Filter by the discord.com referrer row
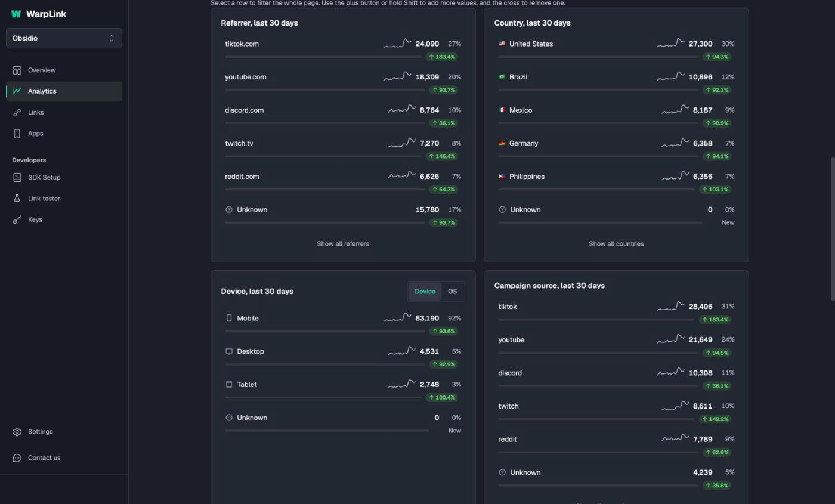This screenshot has width=835, height=504. tap(343, 116)
